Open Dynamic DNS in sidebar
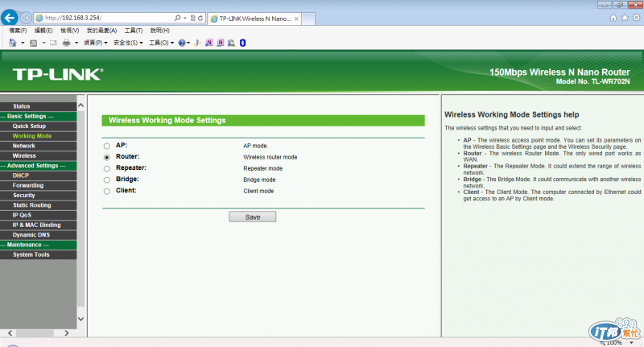 tap(38, 235)
